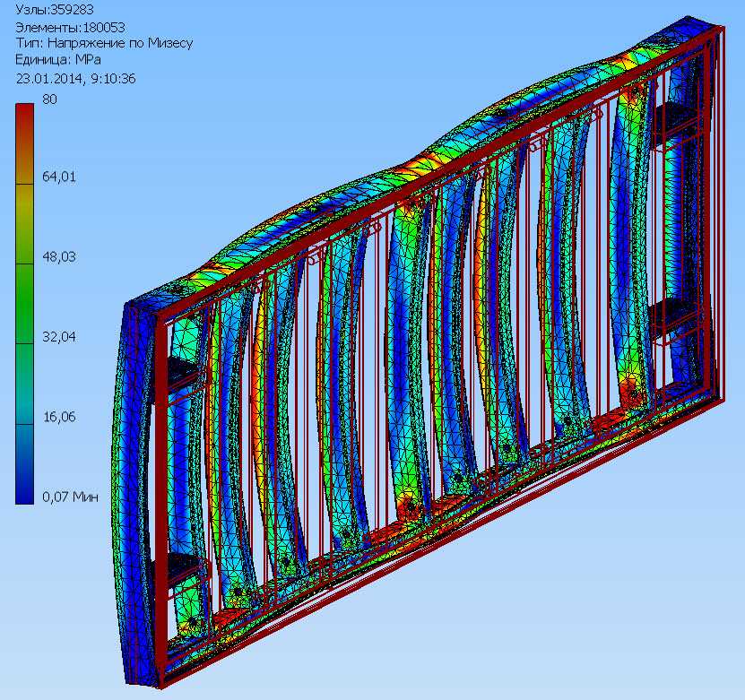Click the legend minimum '0,07 Мин'

coord(70,497)
